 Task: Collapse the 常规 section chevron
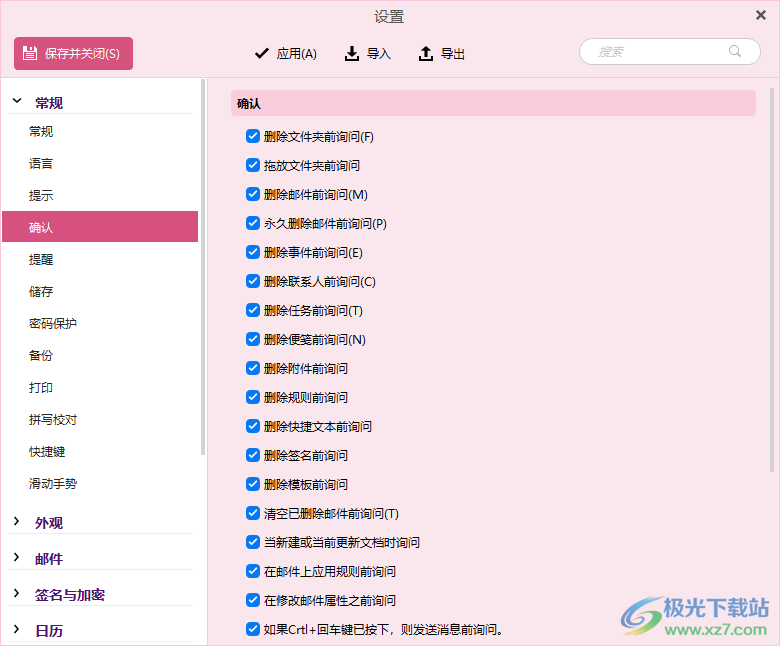click(x=17, y=101)
